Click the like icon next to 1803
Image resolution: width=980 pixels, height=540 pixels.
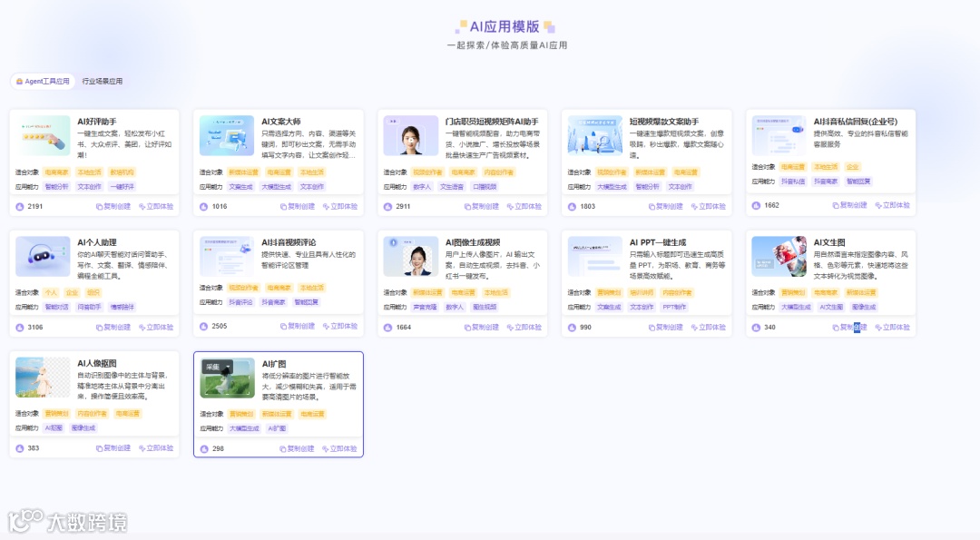coord(572,206)
